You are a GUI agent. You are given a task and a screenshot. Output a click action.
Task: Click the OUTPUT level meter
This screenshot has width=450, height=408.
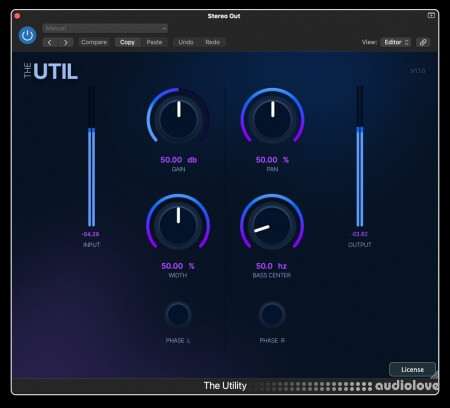tap(360, 157)
